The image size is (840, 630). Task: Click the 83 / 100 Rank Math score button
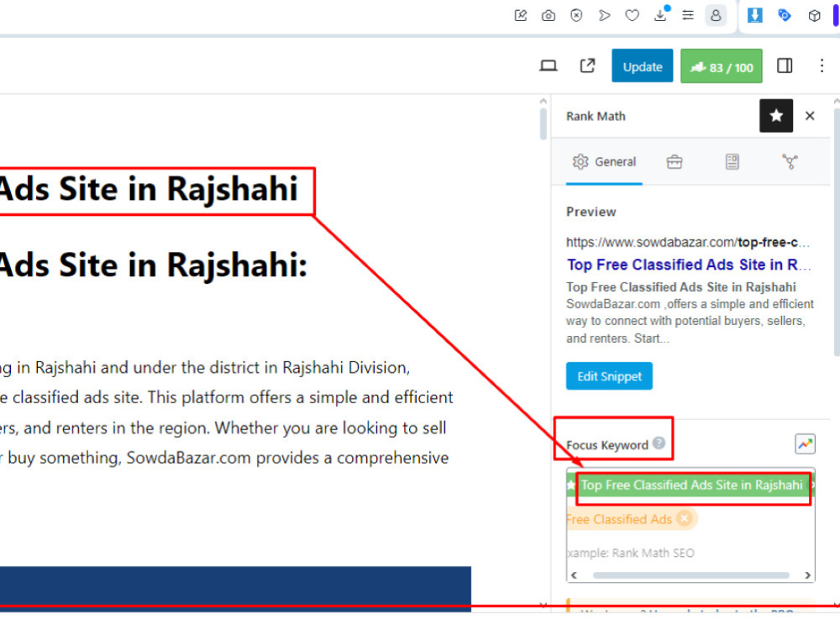(x=721, y=66)
